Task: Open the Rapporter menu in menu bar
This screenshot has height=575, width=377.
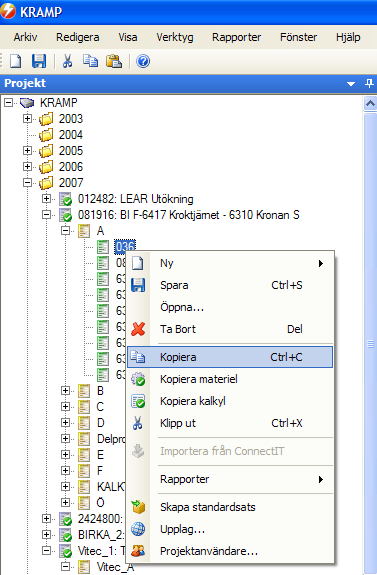Action: tap(237, 37)
